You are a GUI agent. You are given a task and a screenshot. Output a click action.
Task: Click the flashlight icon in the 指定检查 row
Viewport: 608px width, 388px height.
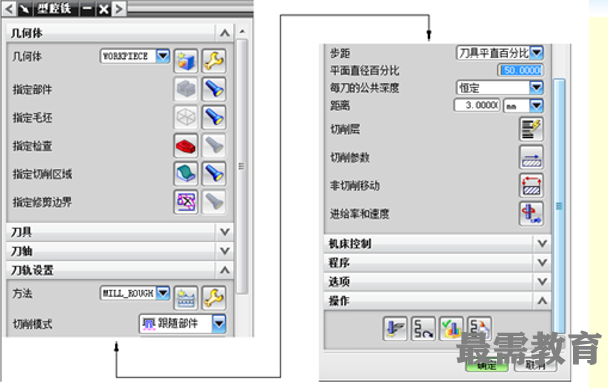click(214, 146)
